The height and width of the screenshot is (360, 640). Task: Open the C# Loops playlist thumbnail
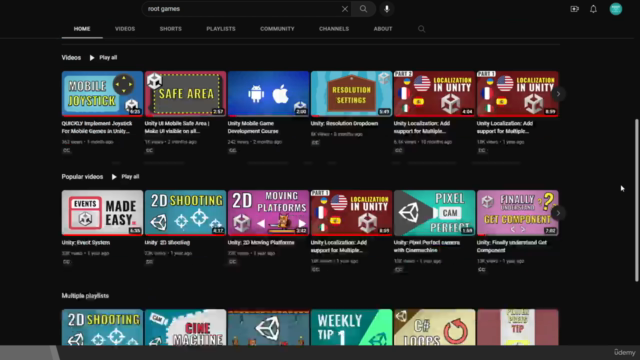(435, 327)
